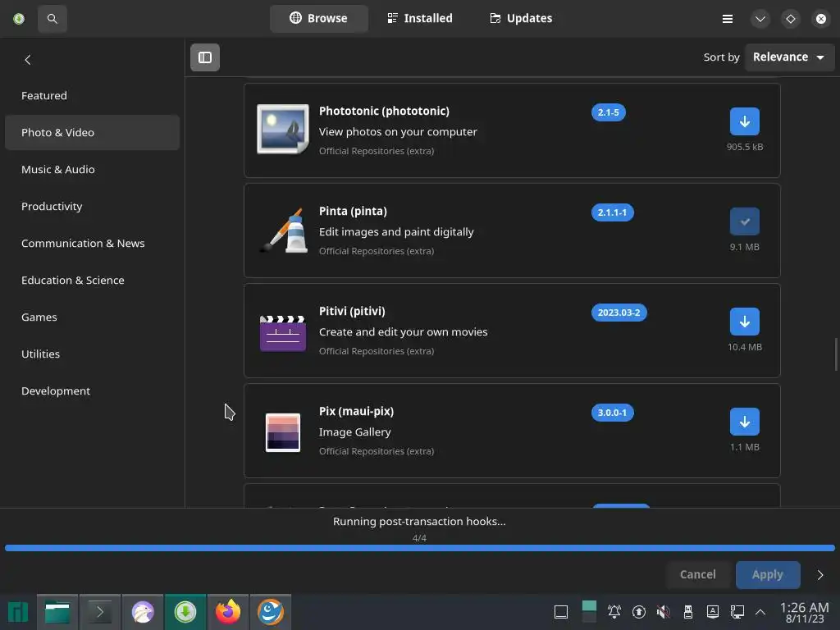Open the keyboard layout tray icon
840x630 pixels.
point(713,612)
